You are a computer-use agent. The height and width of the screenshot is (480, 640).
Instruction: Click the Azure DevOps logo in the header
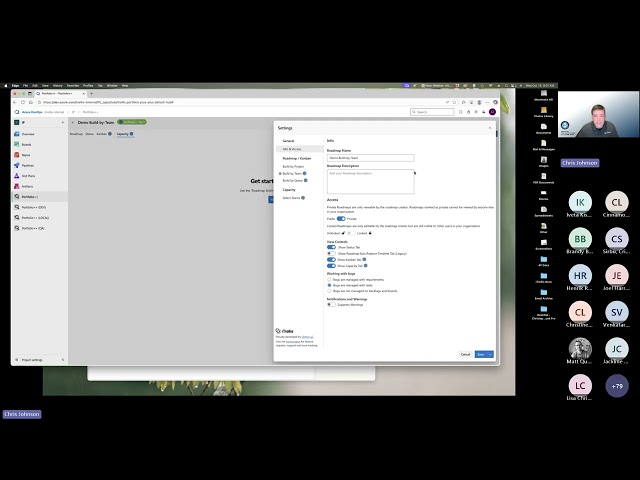click(17, 112)
